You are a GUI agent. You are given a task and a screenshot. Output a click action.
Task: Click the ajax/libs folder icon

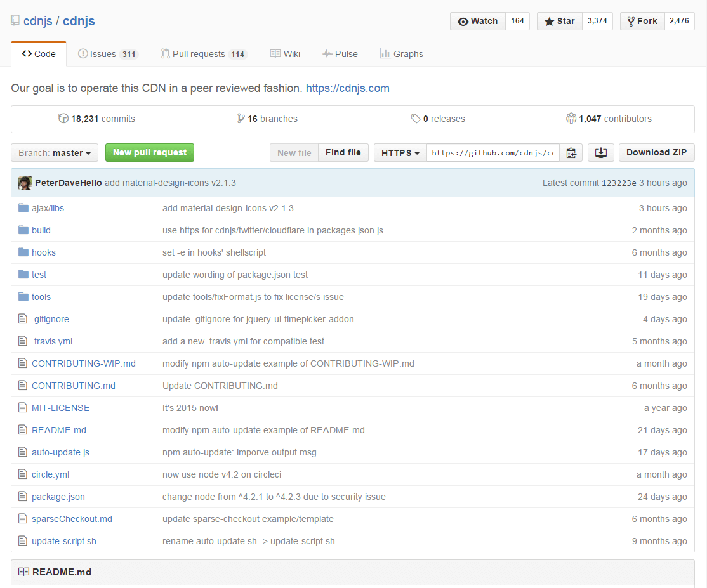[23, 207]
